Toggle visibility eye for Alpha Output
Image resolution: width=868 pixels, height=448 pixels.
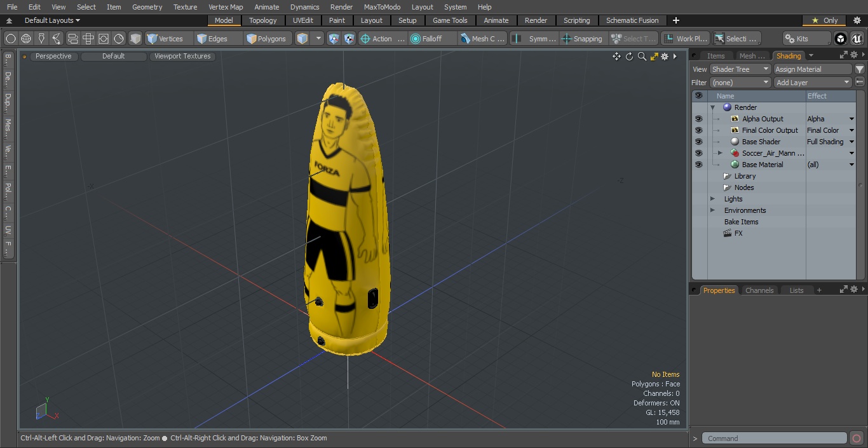698,119
